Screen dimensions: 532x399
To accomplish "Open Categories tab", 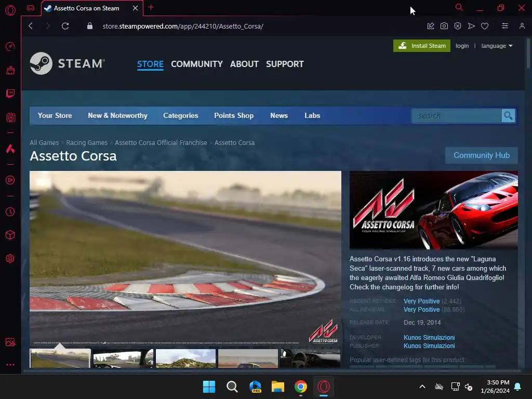I will click(x=180, y=116).
